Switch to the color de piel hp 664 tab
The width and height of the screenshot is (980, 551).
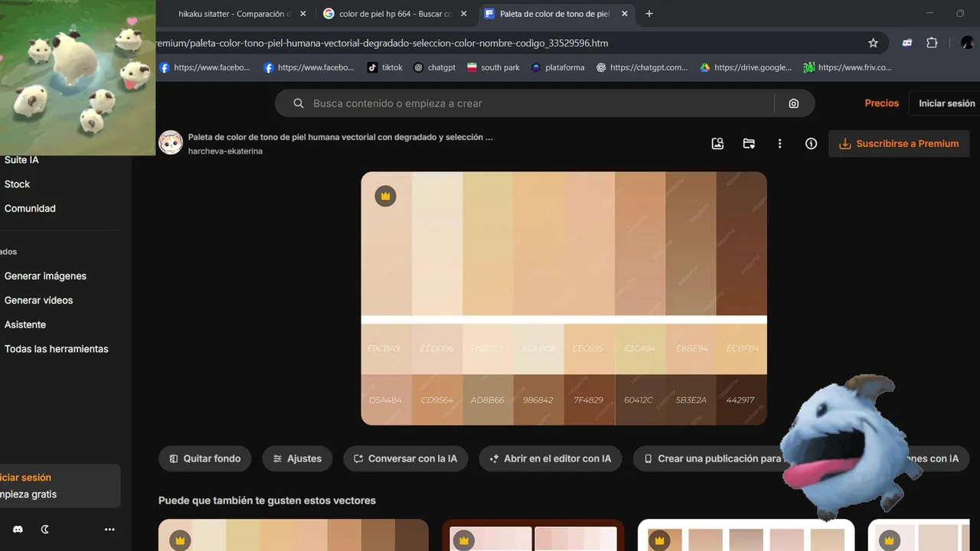click(x=395, y=14)
